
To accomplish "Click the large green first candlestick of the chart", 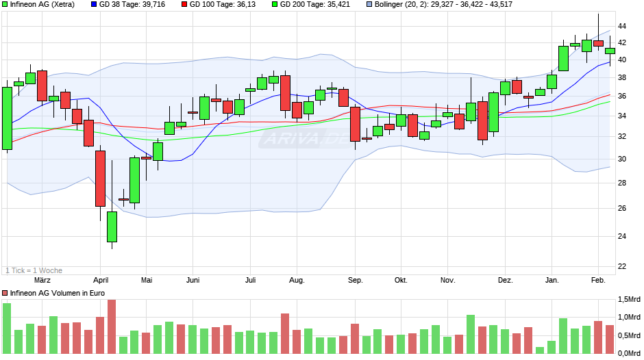I will 7,118.
